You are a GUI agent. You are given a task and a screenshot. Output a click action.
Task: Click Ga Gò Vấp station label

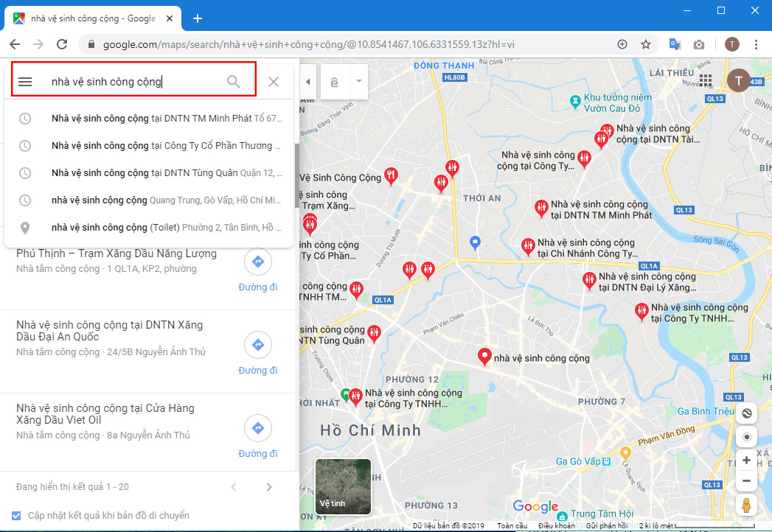[578, 461]
